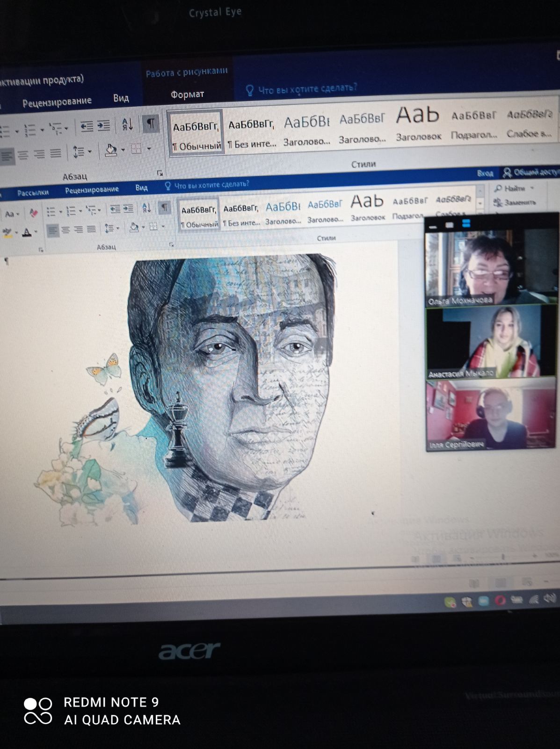Expand the multilevel list dropdown arrow in the upper ribbon
This screenshot has width=560, height=749.
[66, 128]
